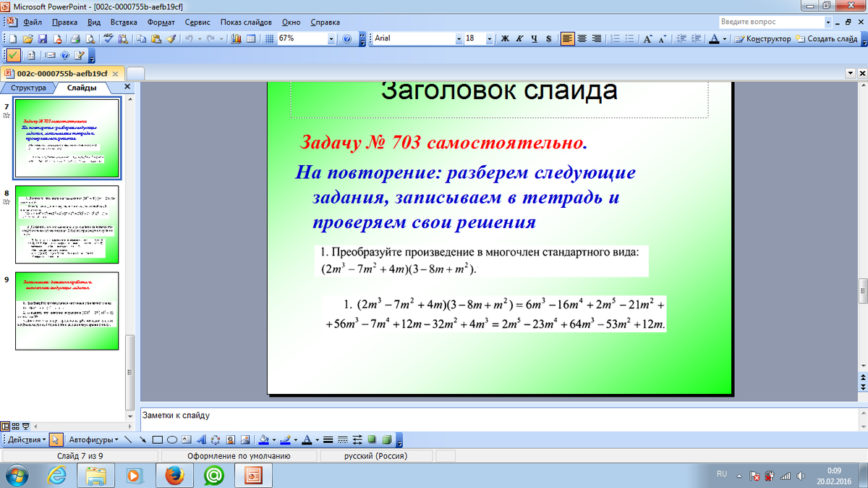Create a new presentation via New icon
Image resolution: width=868 pixels, height=488 pixels.
(13, 38)
